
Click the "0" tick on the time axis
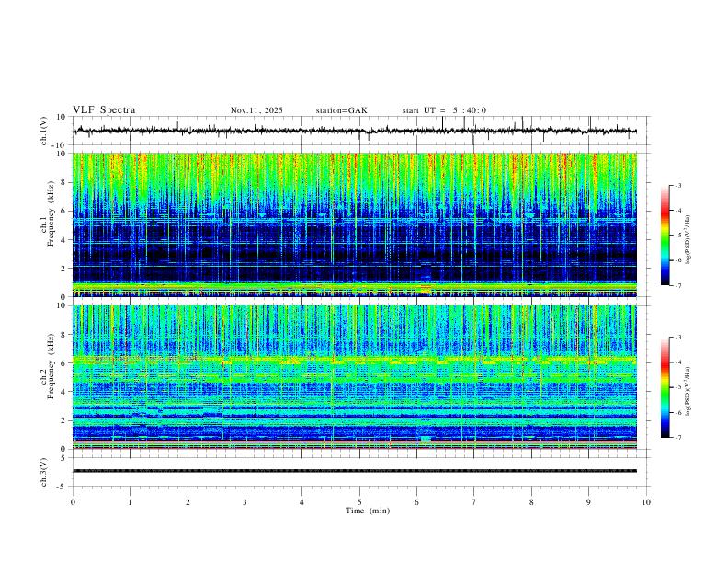click(73, 502)
